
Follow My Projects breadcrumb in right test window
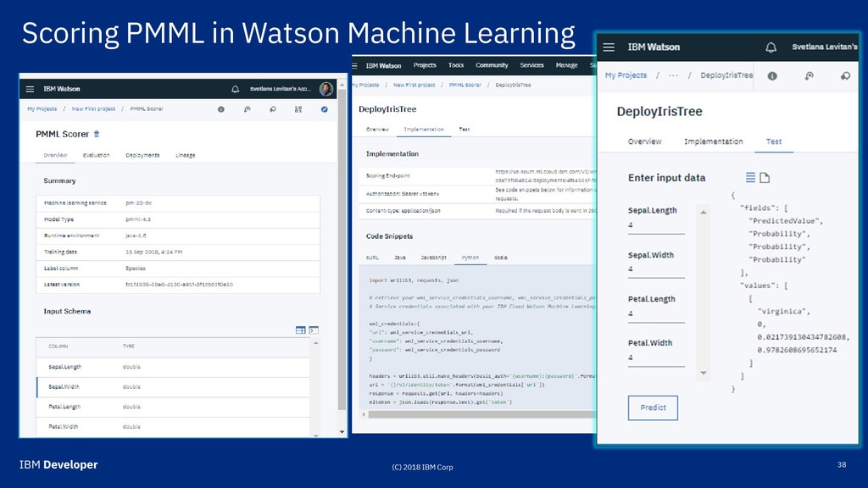626,75
